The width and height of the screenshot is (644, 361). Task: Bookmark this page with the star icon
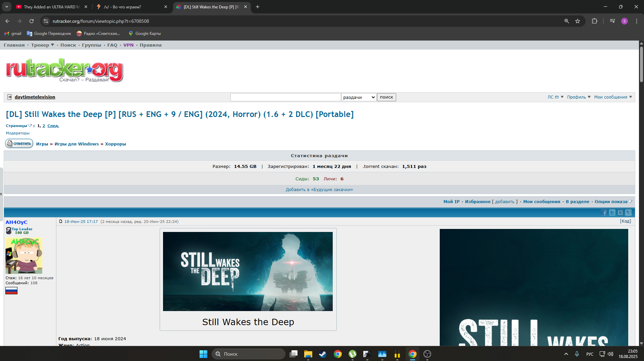(x=578, y=21)
